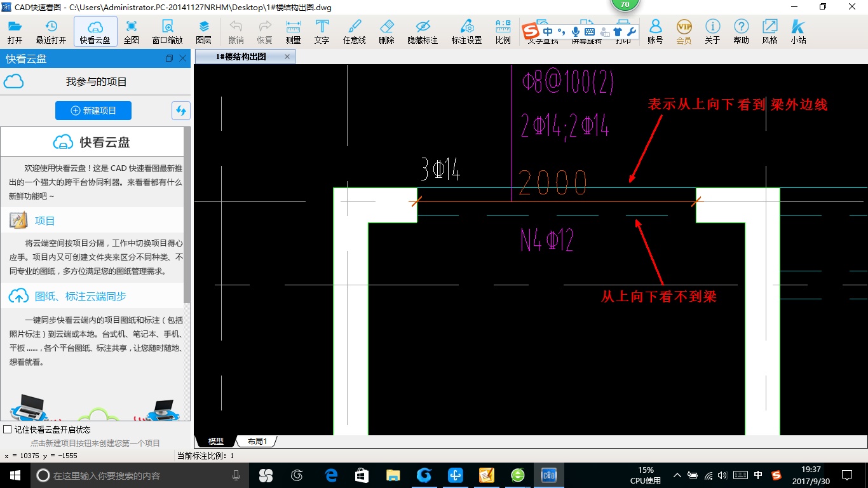This screenshot has height=488, width=868.
Task: Click the 点击新建项目按钮来创建您第一个项目 hint text
Action: pyautogui.click(x=95, y=443)
